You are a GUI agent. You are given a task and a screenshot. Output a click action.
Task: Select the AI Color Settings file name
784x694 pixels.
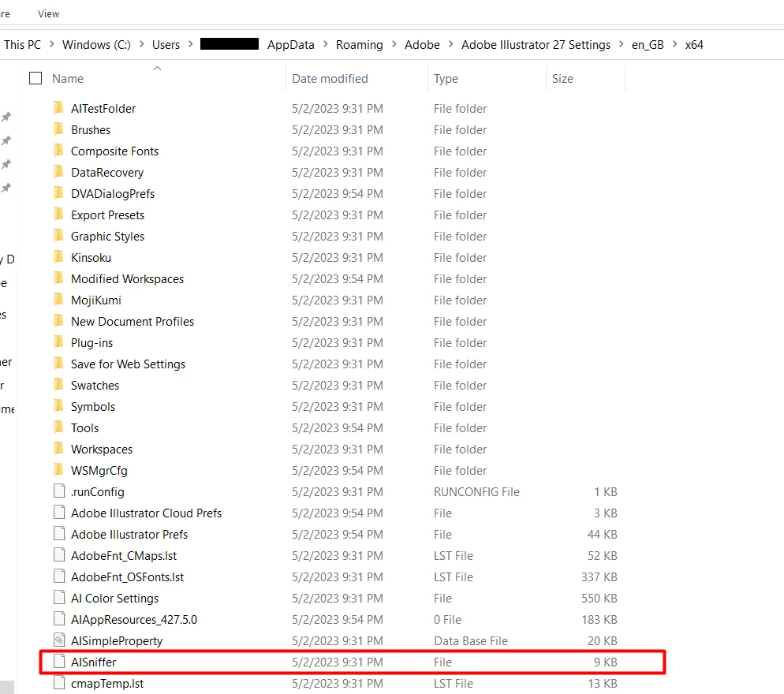pos(115,598)
